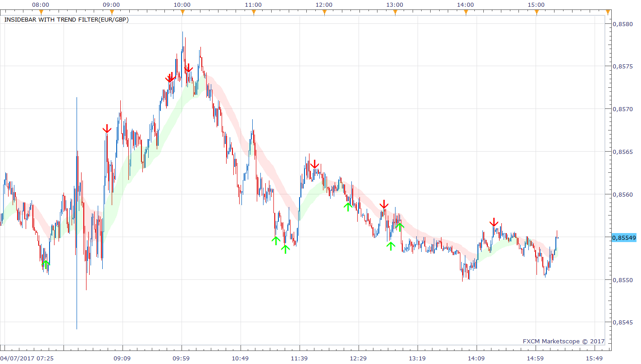641x364 pixels.
Task: Click the 11:39 time axis label
Action: coord(299,359)
